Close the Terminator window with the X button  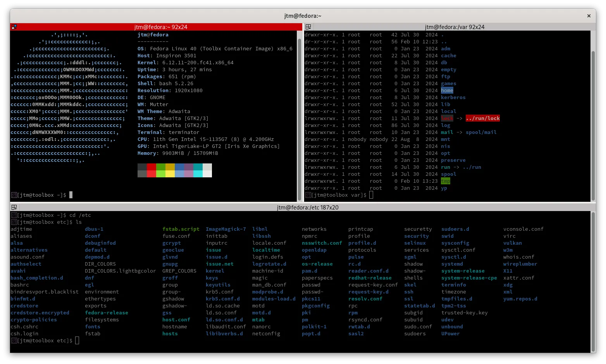(x=589, y=16)
